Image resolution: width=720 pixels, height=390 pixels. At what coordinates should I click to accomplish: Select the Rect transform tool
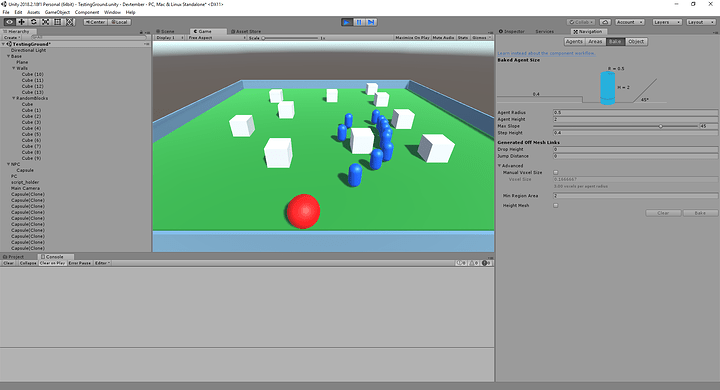point(57,22)
